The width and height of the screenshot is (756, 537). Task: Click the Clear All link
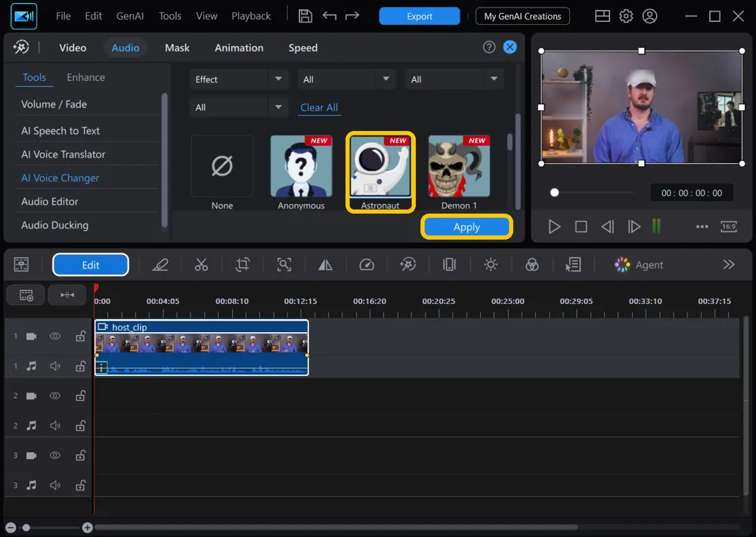[x=319, y=107]
